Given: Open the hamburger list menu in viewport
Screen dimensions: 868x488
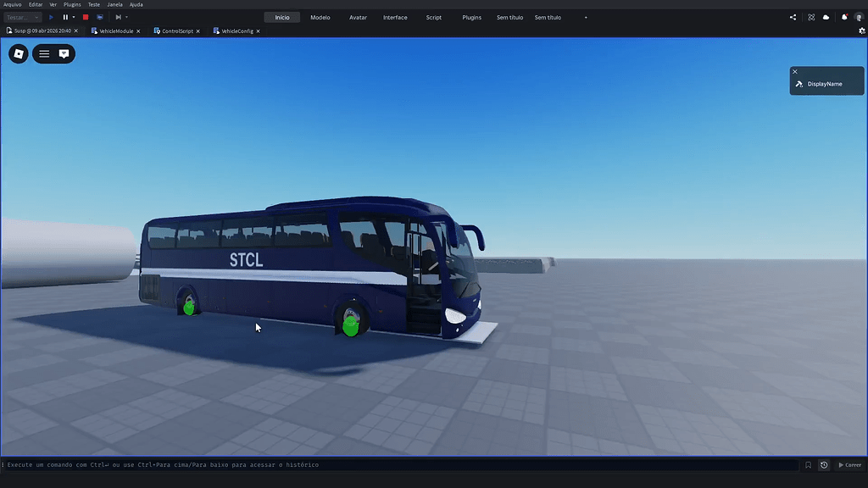Looking at the screenshot, I should [x=44, y=53].
